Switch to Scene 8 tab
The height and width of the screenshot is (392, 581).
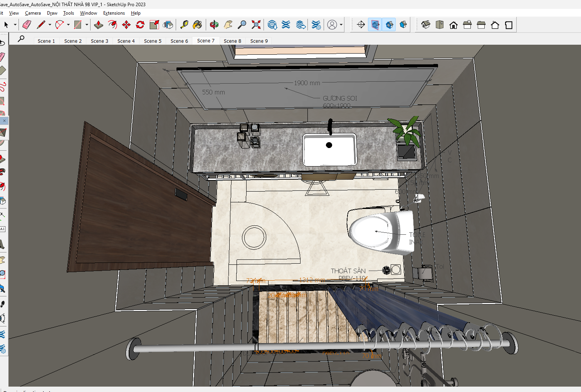click(232, 41)
